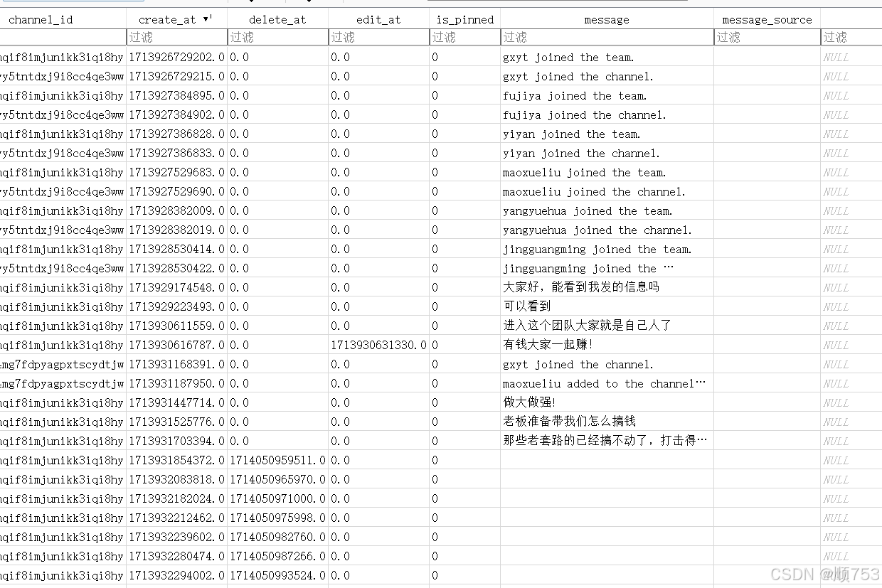Click create_at value 1713931447714.0
This screenshot has width=882, height=588.
click(x=176, y=402)
